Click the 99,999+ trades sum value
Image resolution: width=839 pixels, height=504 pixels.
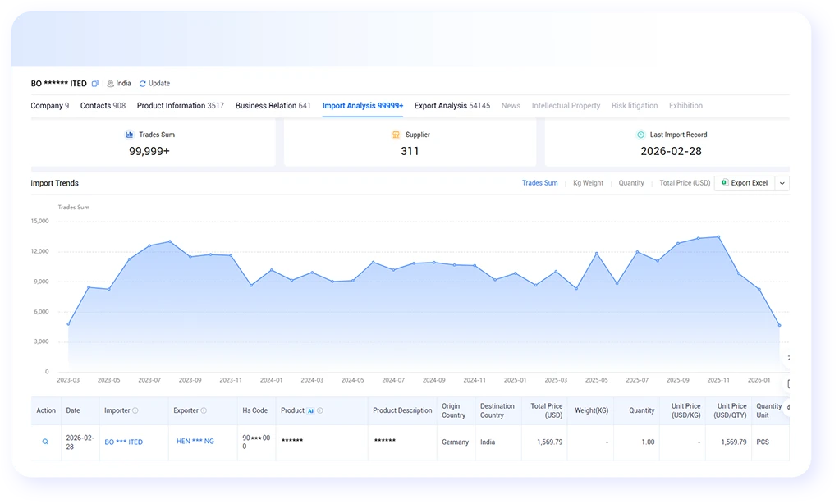pos(149,151)
